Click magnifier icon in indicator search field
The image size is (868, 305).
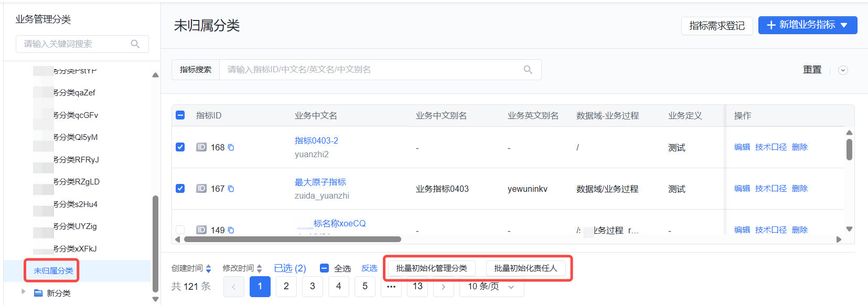point(528,70)
